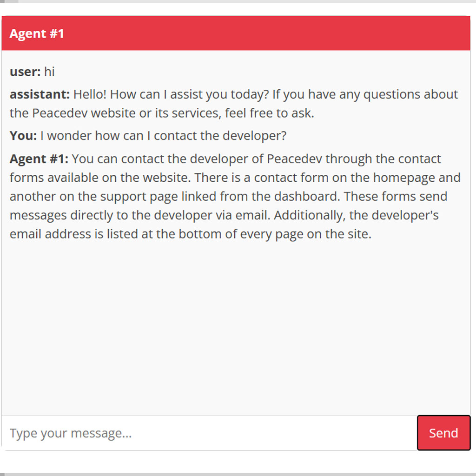Click the question about contacting the developer

point(149,135)
